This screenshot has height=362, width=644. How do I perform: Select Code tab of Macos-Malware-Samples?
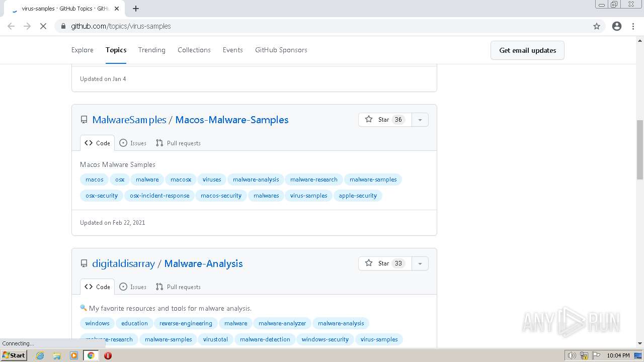[97, 143]
